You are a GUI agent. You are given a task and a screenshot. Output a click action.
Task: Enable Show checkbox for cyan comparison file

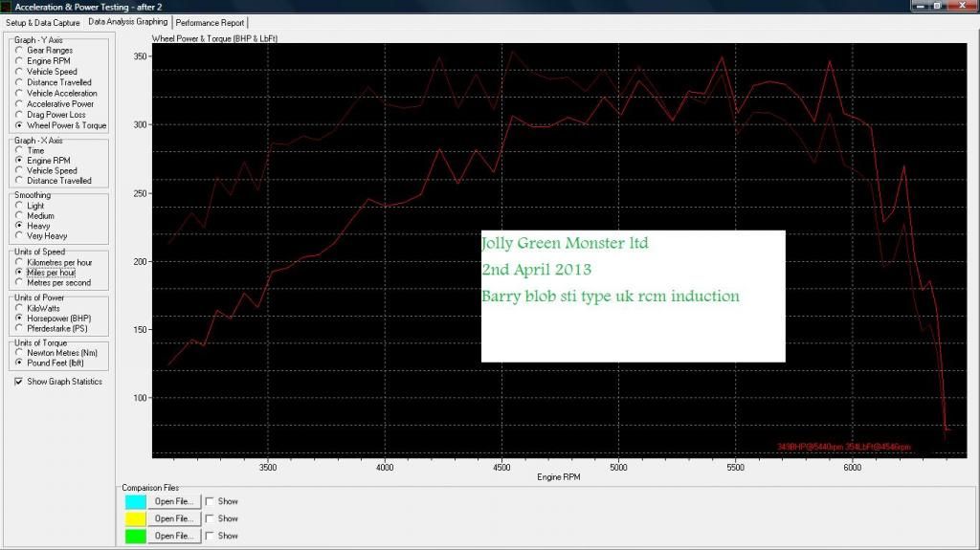(211, 501)
